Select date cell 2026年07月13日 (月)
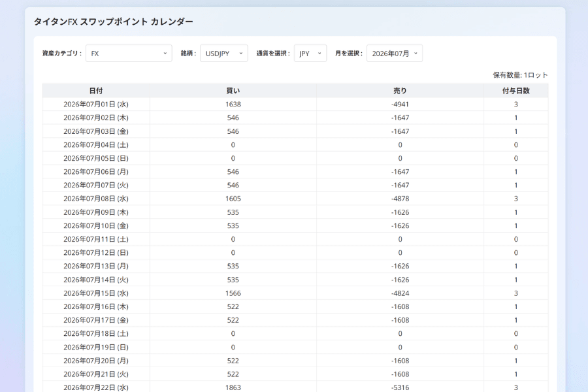This screenshot has height=392, width=588. tap(96, 267)
